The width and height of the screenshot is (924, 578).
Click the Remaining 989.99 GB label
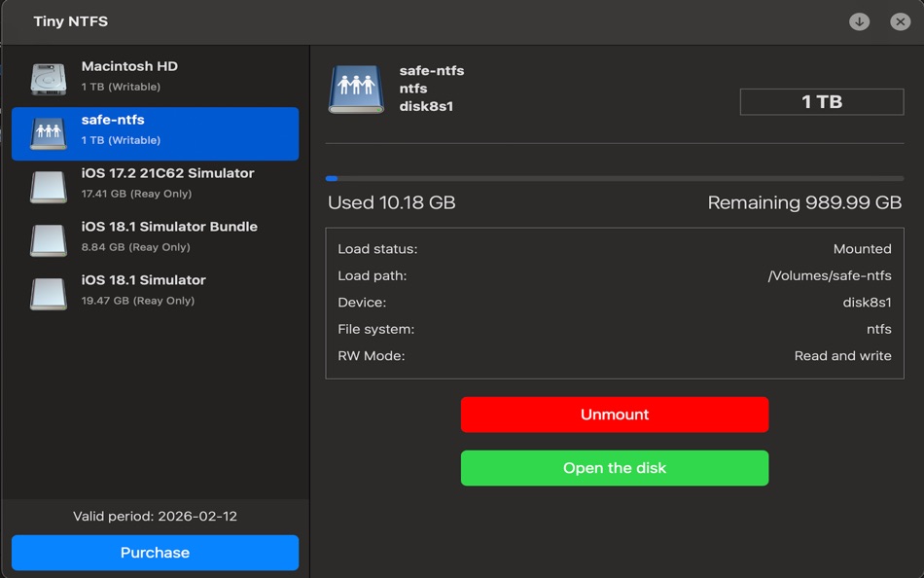click(x=804, y=203)
